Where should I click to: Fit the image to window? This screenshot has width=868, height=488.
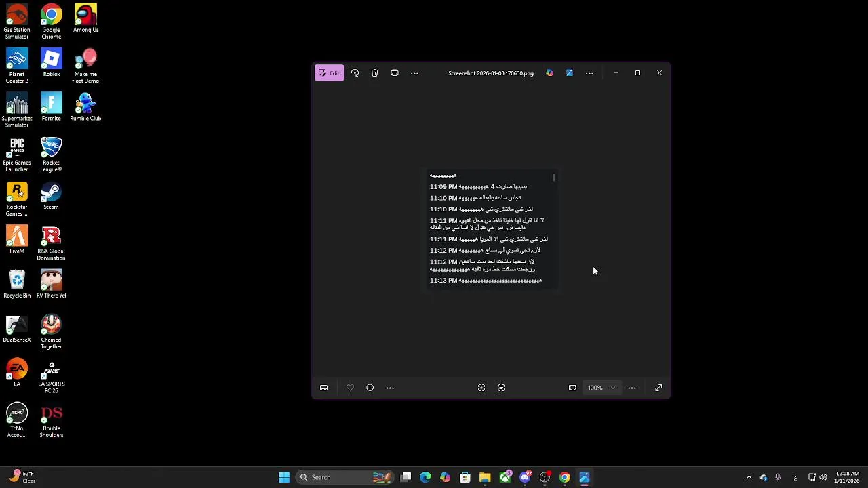pos(572,388)
